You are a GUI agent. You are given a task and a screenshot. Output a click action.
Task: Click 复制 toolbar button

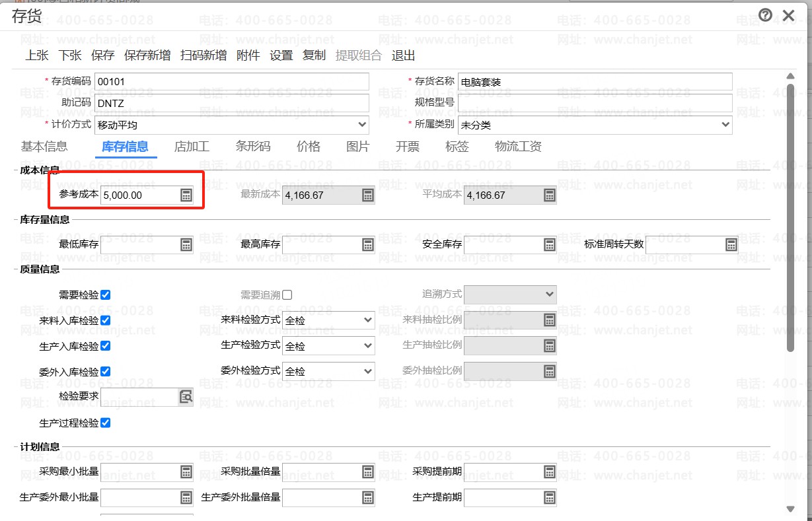(x=314, y=55)
